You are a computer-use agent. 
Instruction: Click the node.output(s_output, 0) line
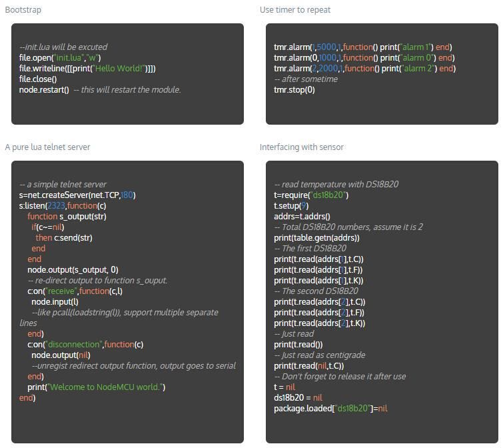[x=73, y=270]
